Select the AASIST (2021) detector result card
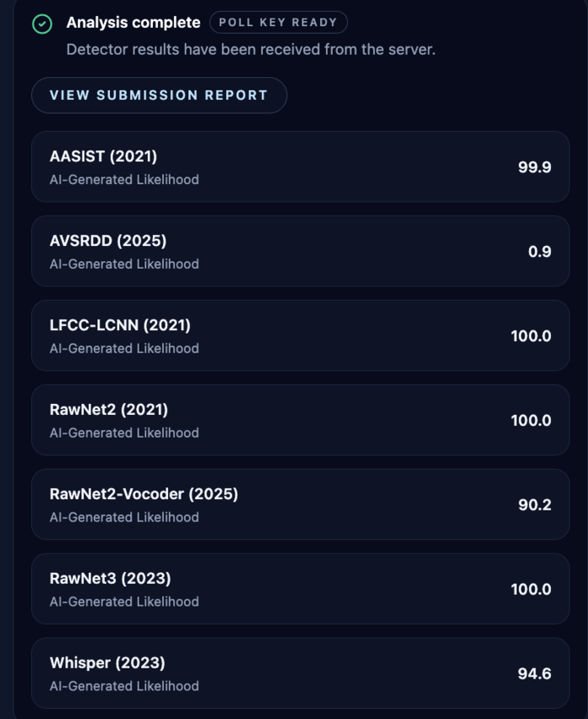 pos(301,167)
